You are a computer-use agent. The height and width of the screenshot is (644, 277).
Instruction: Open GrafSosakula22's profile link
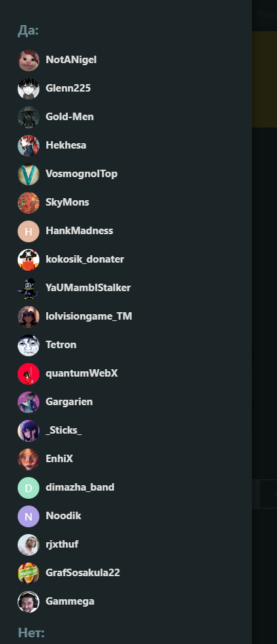coord(83,573)
